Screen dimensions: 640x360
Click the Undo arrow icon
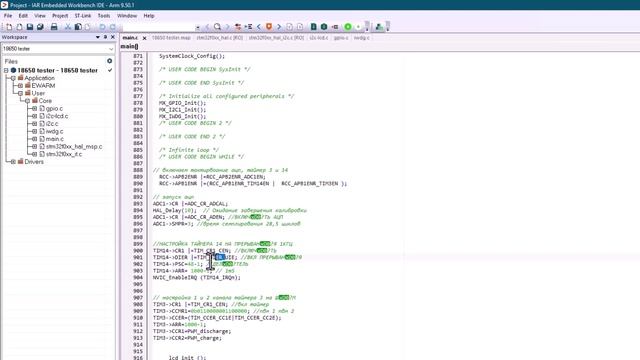102,27
